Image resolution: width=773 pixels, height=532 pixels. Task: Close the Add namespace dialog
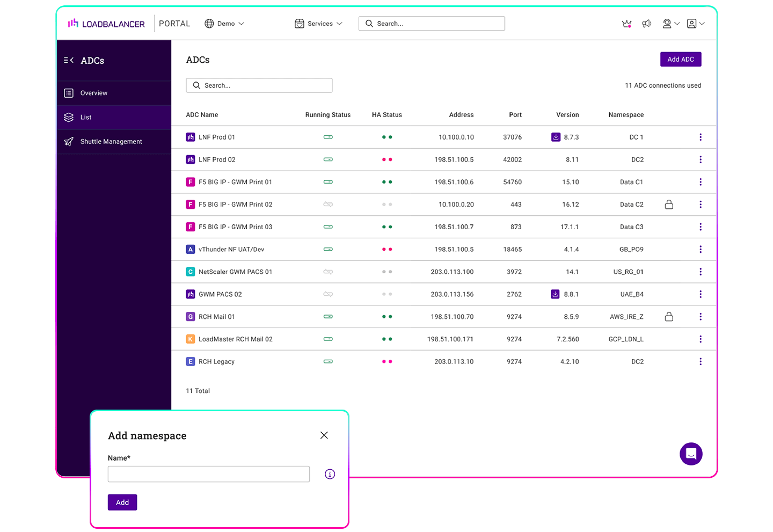click(x=324, y=435)
